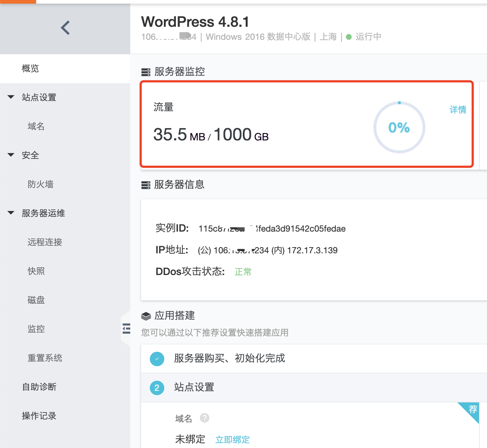Click the sidebar collapse handle icon
This screenshot has width=487, height=448.
(126, 328)
